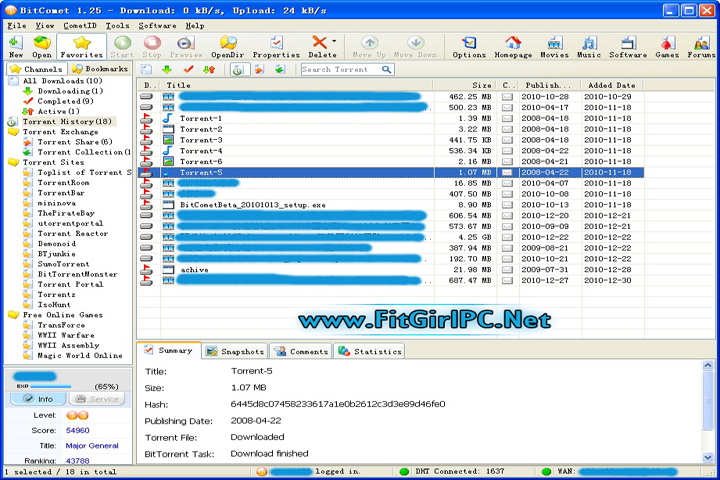Select the Torrent-3 row in list
The height and width of the screenshot is (480, 720).
(201, 140)
